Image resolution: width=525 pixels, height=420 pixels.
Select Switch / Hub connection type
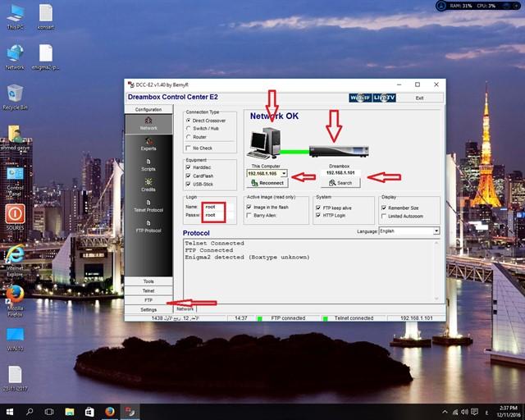coord(189,129)
